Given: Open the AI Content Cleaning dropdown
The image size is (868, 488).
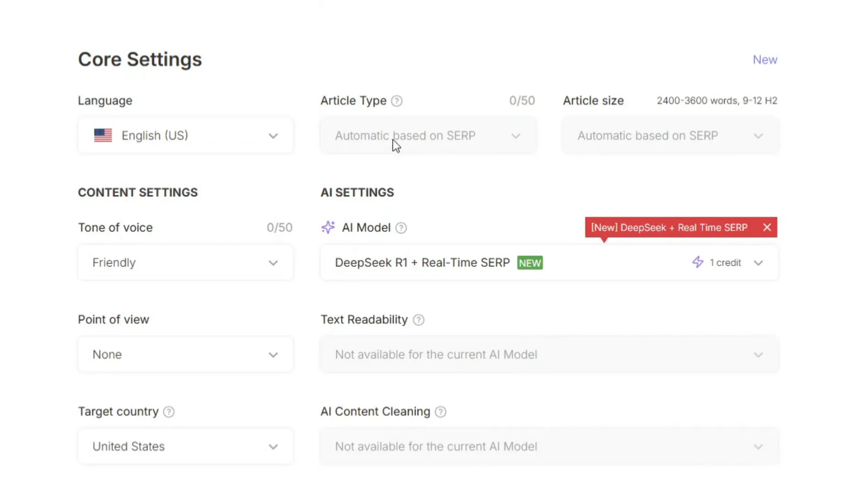Looking at the screenshot, I should point(549,446).
